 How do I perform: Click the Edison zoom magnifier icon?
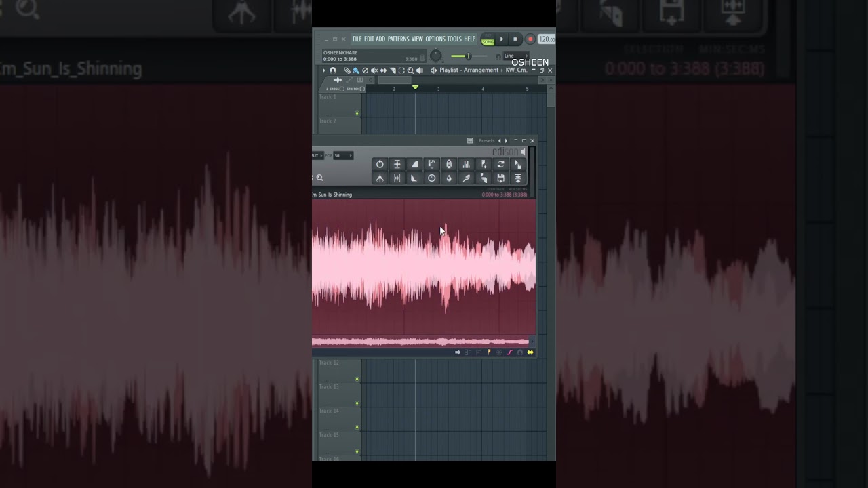[x=319, y=178]
